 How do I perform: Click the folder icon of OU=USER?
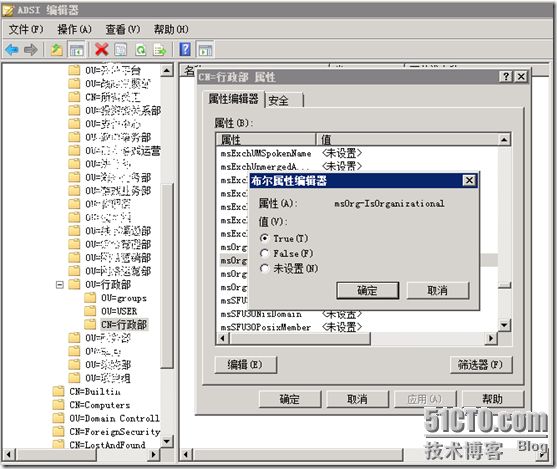coord(90,311)
